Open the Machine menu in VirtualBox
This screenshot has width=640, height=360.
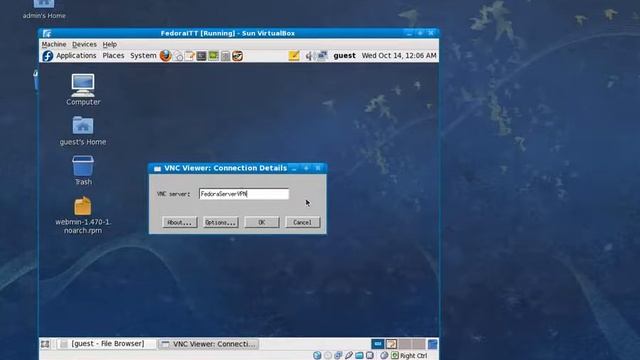(x=54, y=44)
